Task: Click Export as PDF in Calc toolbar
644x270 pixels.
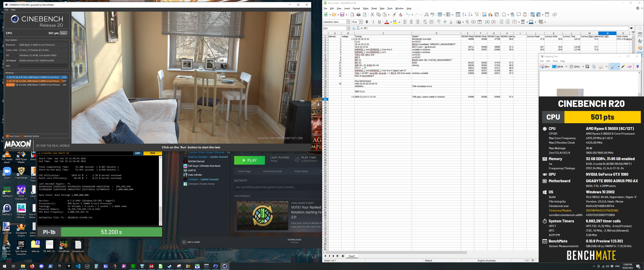Action: [352, 14]
